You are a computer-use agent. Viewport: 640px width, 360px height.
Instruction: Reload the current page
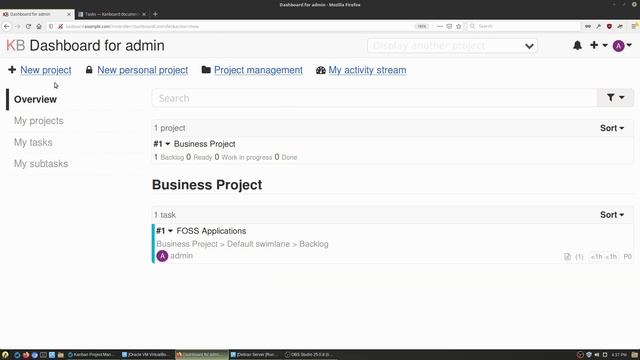[x=28, y=27]
